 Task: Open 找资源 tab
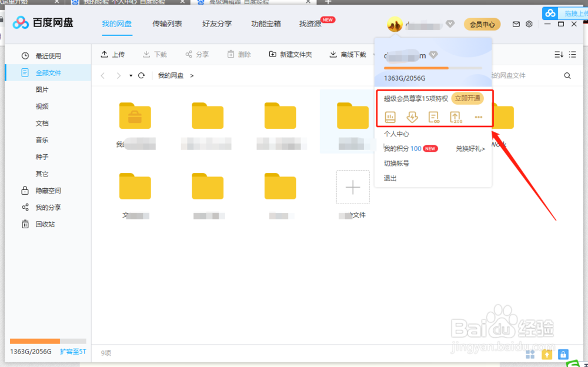[310, 24]
